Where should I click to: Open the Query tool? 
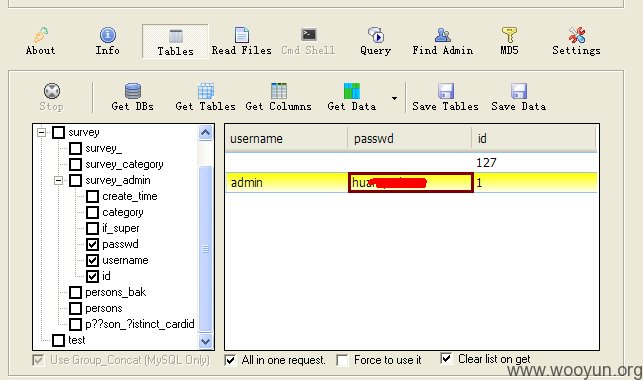(x=376, y=41)
